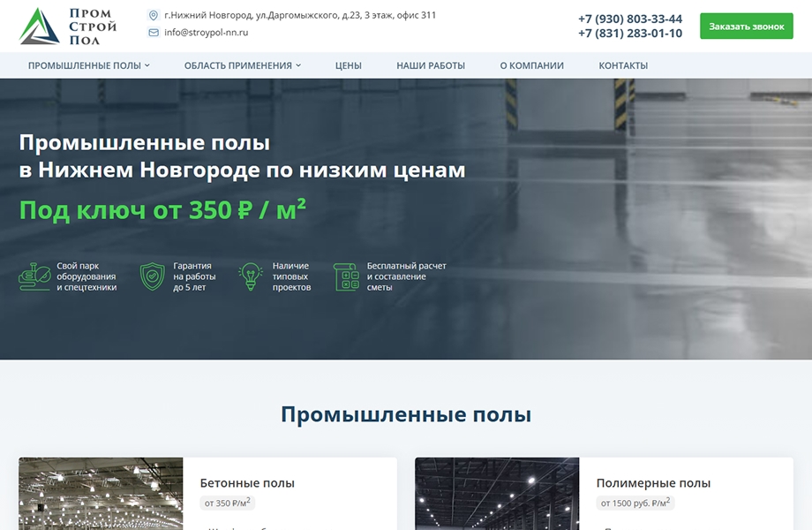Open the Наши работы menu item
This screenshot has height=530, width=812.
[x=431, y=65]
